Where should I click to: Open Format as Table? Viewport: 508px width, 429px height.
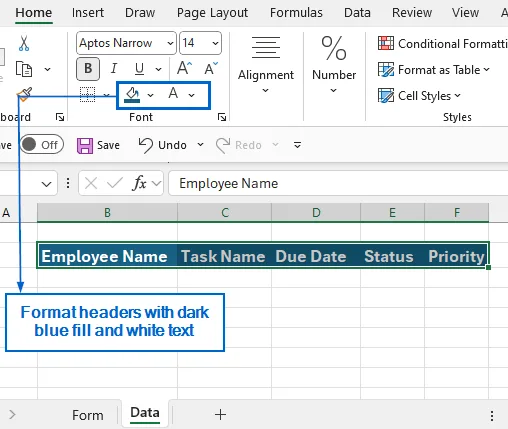(x=434, y=70)
